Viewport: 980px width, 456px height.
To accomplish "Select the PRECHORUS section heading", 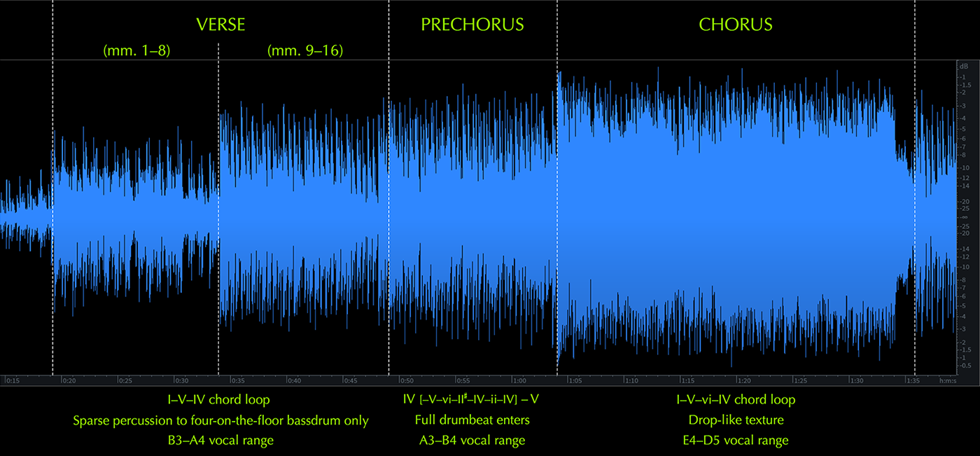I will tap(472, 25).
